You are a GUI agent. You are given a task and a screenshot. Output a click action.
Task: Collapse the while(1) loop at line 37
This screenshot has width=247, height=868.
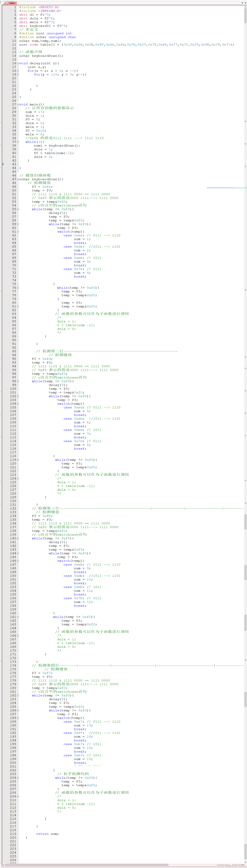tap(18, 142)
